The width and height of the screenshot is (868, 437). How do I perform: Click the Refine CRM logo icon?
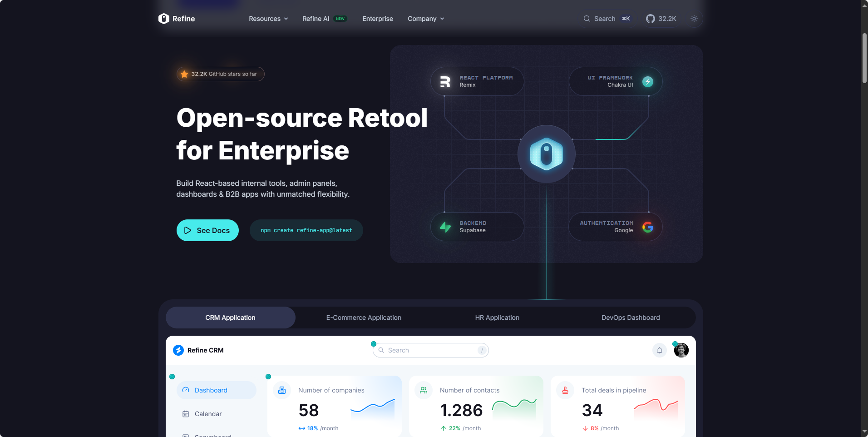point(178,350)
